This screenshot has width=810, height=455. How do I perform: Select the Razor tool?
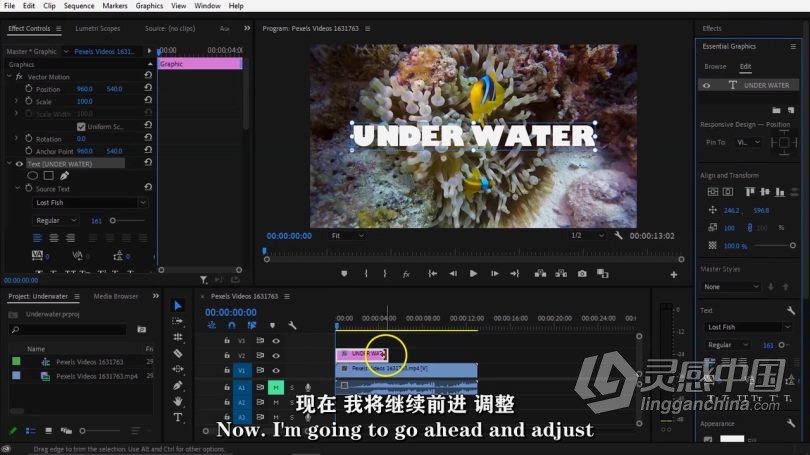(178, 353)
